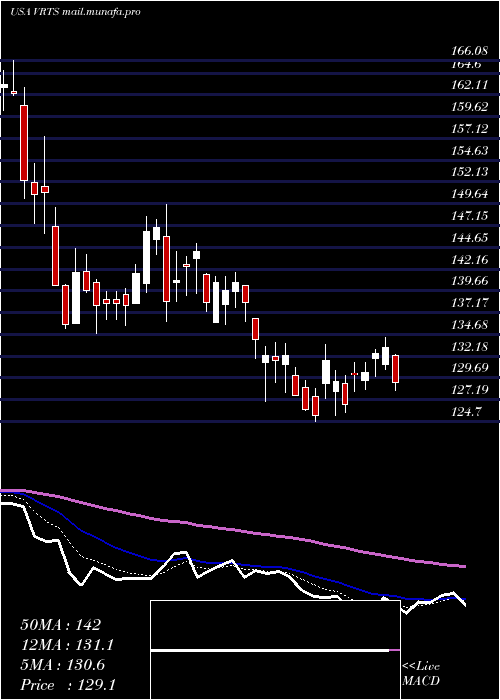Select the 134.68 price level label

[469, 325]
